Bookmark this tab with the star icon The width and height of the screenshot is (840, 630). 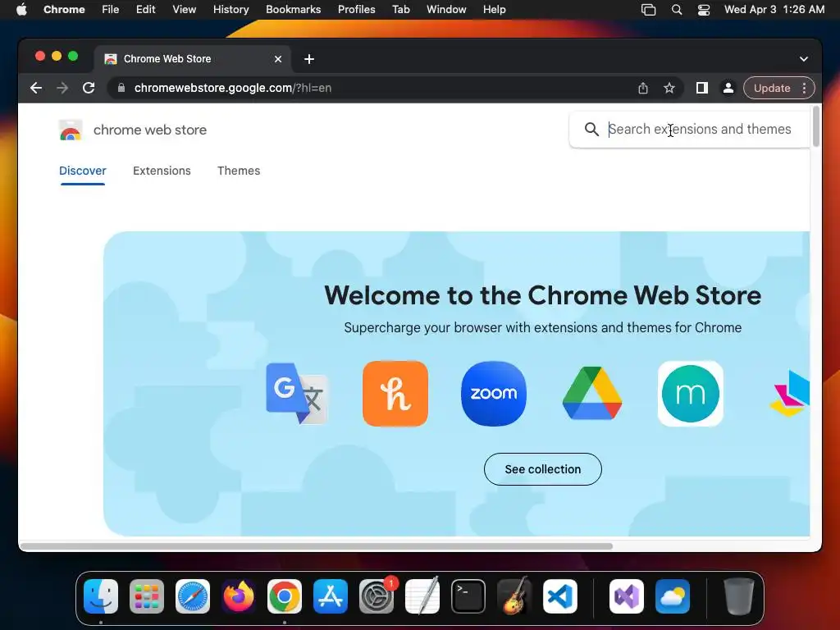(x=669, y=88)
